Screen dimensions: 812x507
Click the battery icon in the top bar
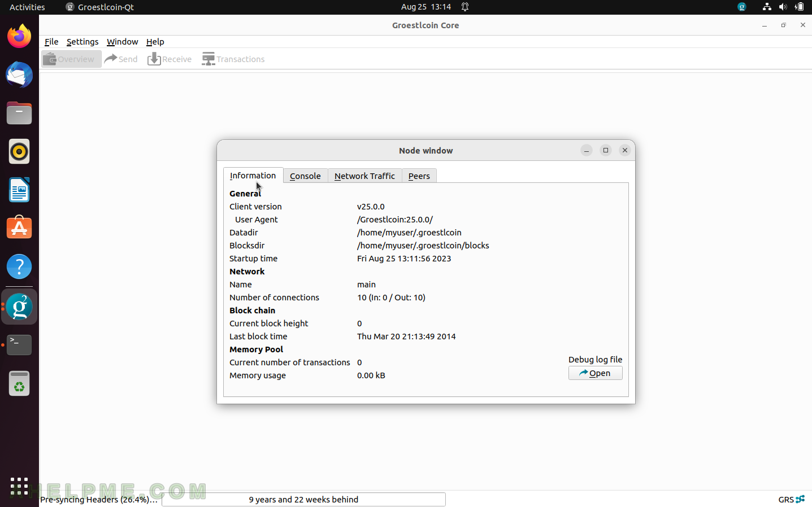[x=799, y=7]
